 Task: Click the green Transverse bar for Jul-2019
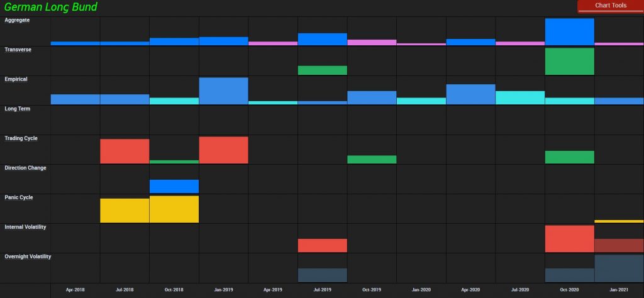click(323, 70)
